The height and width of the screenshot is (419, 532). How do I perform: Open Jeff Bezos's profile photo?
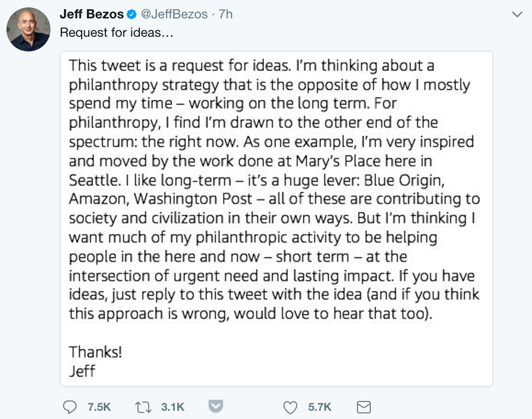pyautogui.click(x=28, y=29)
